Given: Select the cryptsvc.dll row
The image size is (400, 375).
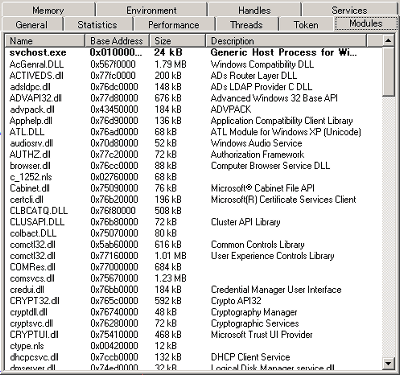Looking at the screenshot, I should click(x=193, y=323).
